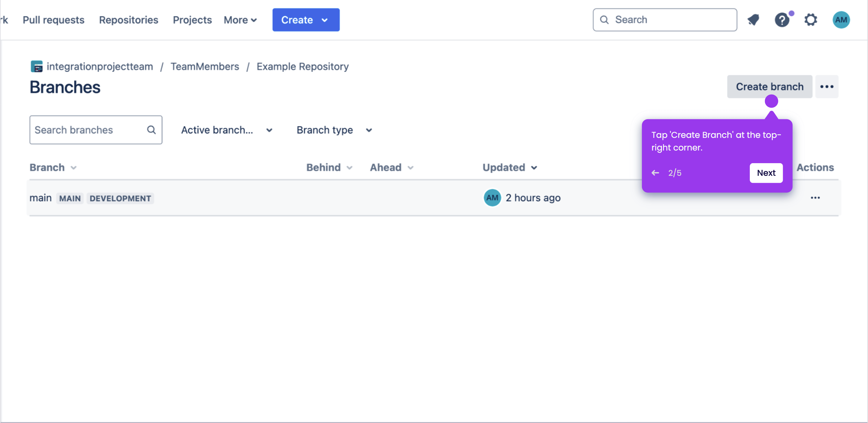Screen dimensions: 868x423
Task: Click AM avatar in main branch row
Action: (492, 198)
